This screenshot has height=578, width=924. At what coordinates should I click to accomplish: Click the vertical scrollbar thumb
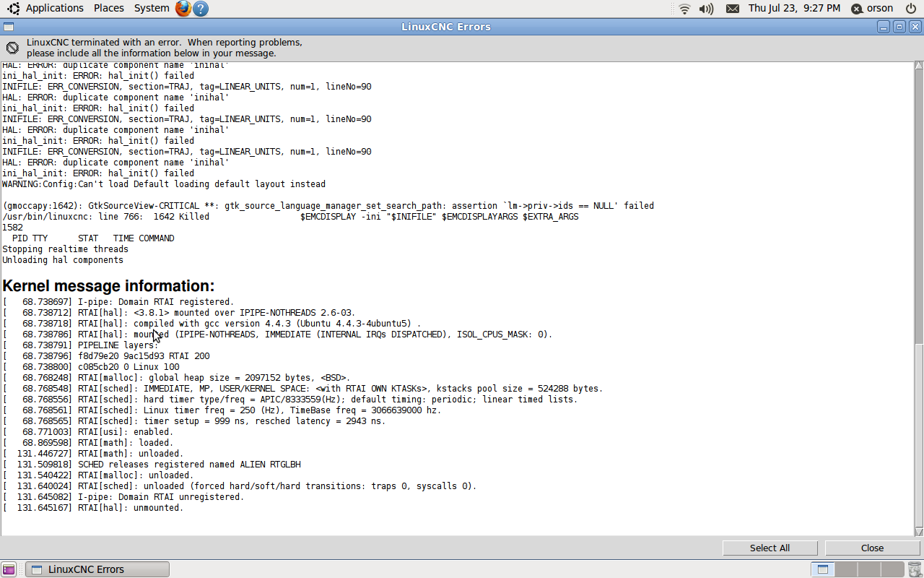click(x=919, y=435)
